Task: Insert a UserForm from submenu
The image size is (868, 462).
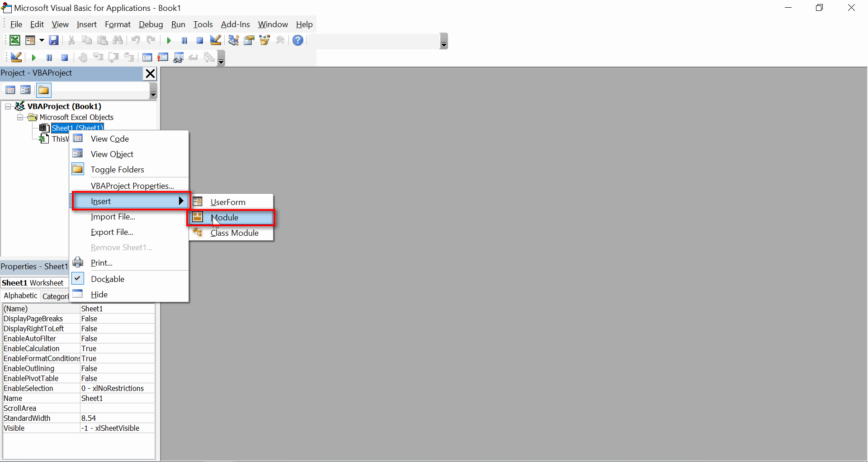Action: 231,202
